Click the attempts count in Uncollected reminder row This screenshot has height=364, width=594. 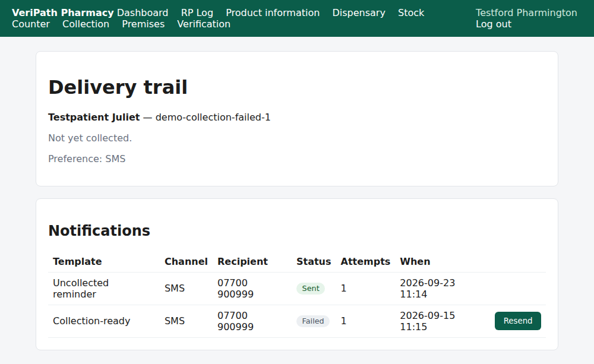(343, 288)
